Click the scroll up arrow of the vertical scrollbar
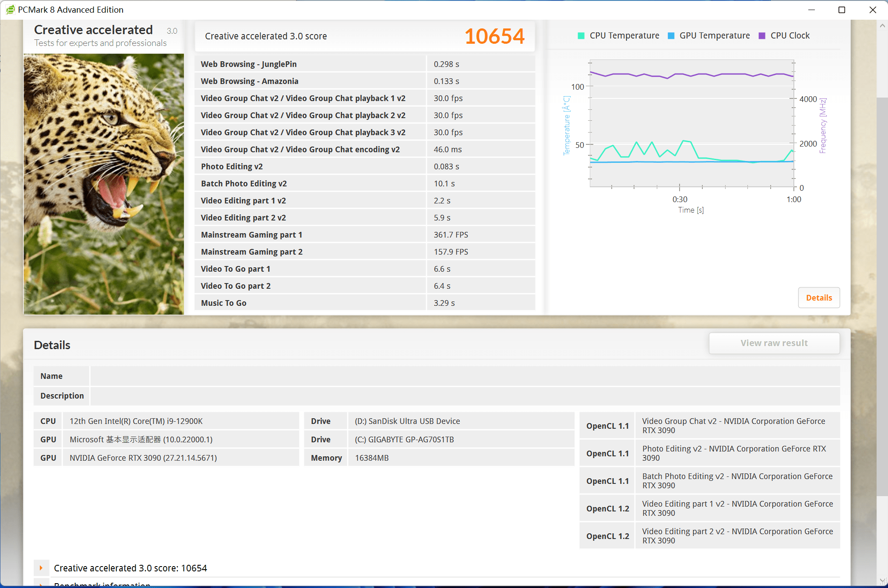This screenshot has height=588, width=888. click(x=882, y=26)
